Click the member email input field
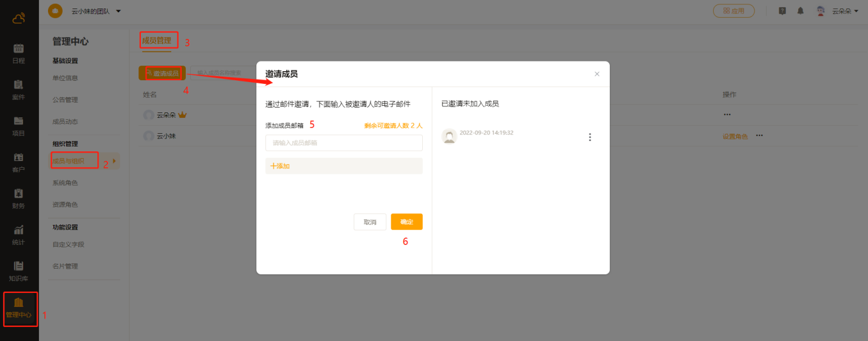 coord(344,143)
